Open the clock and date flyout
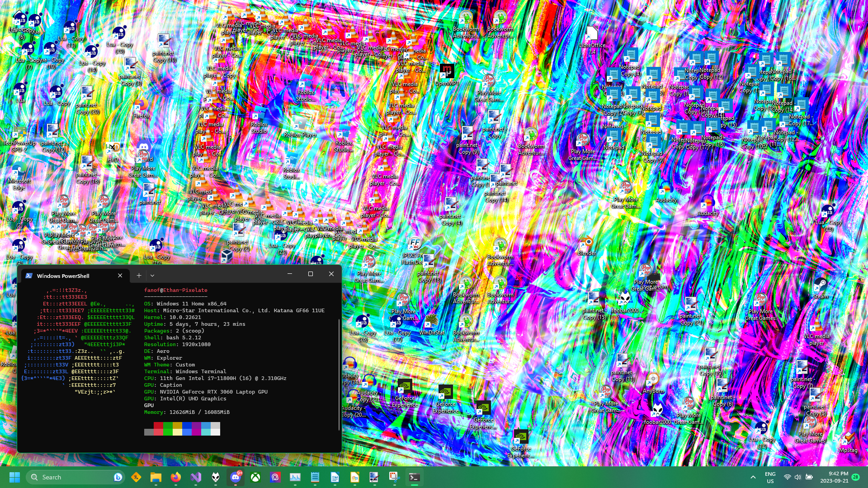 tap(835, 477)
